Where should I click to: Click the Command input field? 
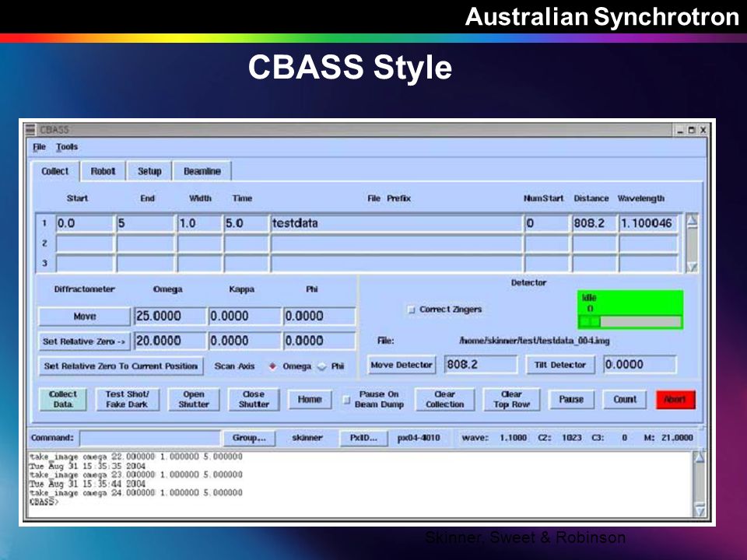(x=150, y=438)
